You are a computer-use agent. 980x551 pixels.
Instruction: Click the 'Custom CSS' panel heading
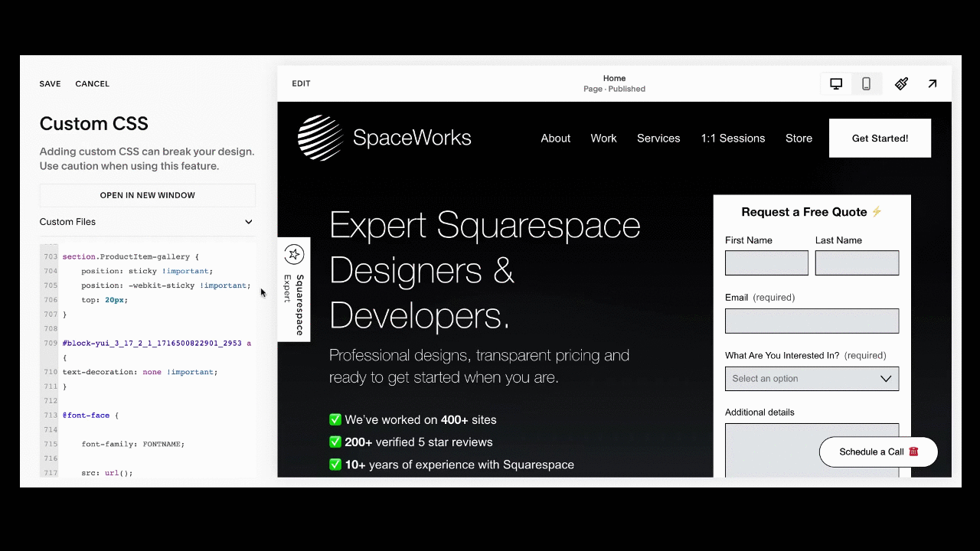94,124
